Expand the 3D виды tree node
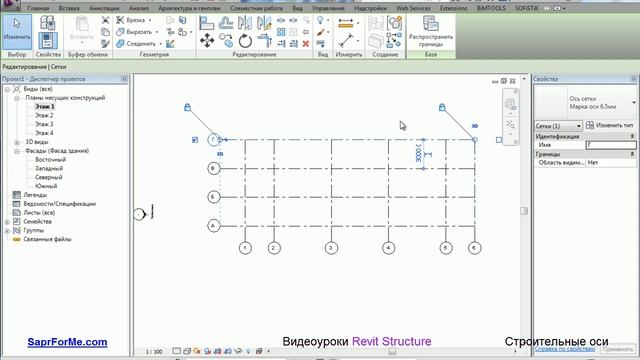The height and width of the screenshot is (360, 640). click(17, 142)
